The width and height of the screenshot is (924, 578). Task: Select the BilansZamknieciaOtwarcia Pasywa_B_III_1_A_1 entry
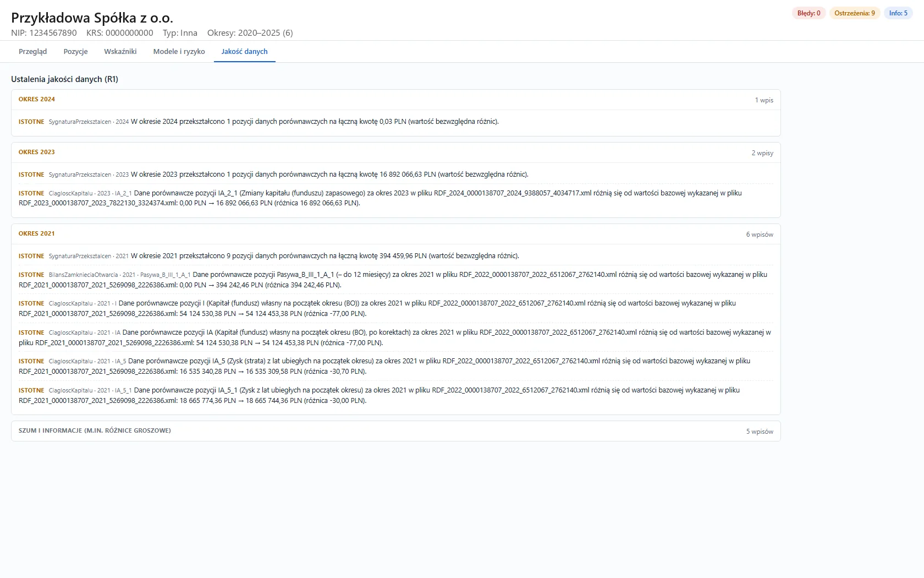396,280
